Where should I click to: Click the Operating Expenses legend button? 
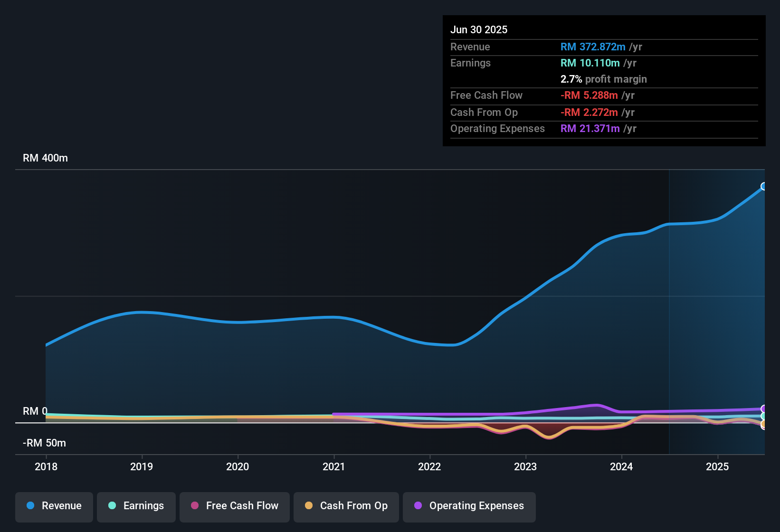(469, 506)
